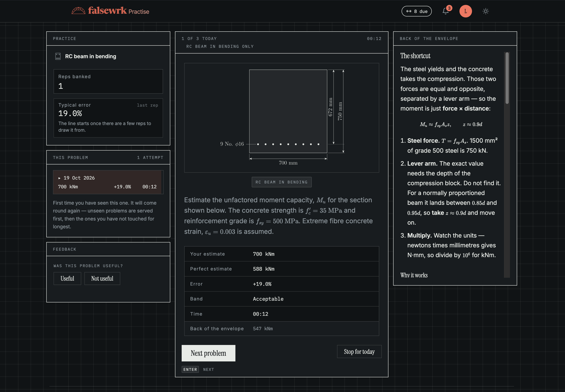Click the 00:12 timer in problem header
Viewport: 565px width, 392px height.
click(x=374, y=39)
